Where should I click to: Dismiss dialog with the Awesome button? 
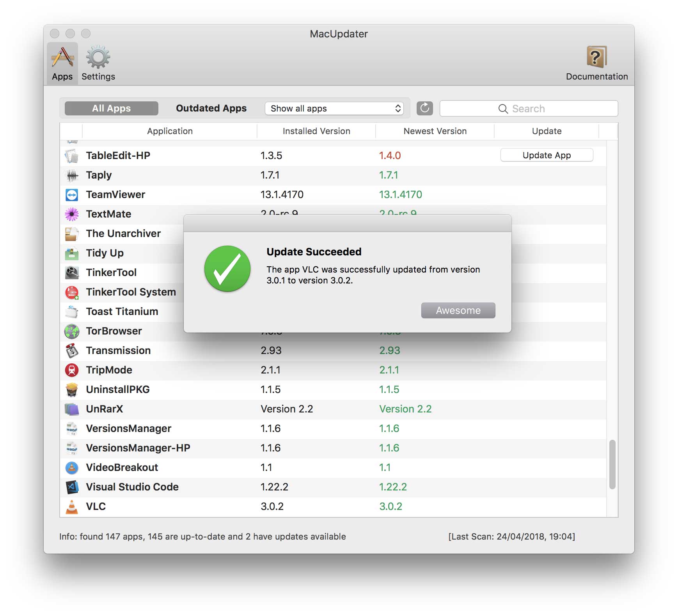(x=458, y=310)
